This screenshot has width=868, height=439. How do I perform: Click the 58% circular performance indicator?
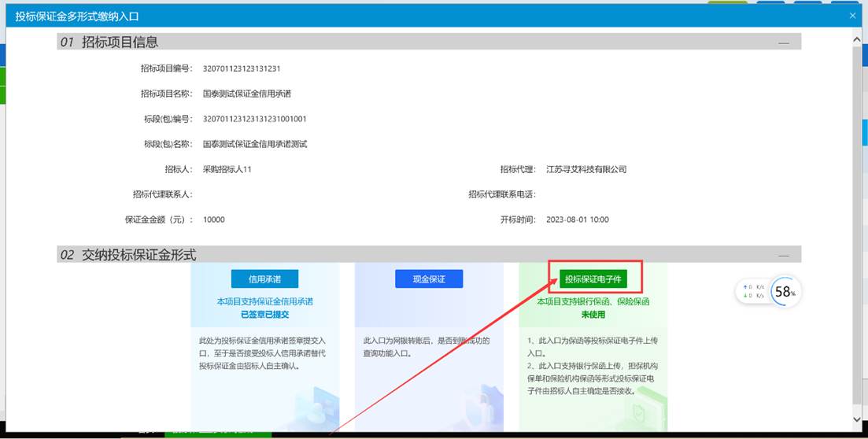[x=785, y=292]
